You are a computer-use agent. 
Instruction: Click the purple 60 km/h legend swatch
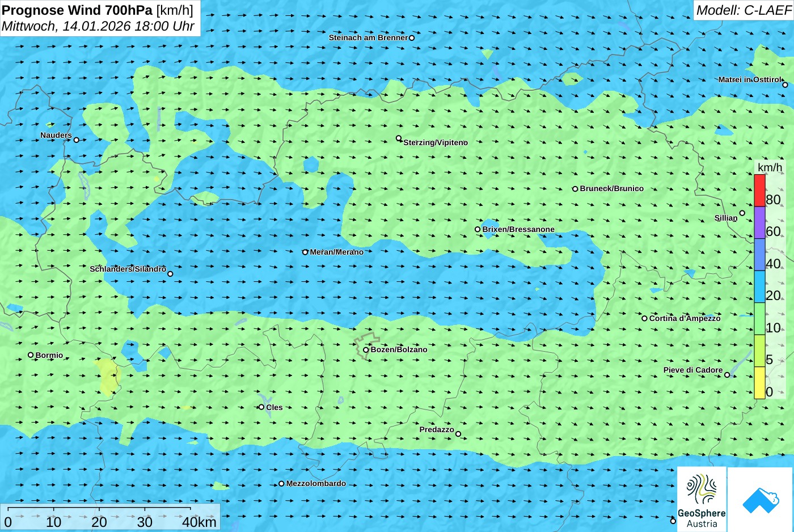pos(759,222)
